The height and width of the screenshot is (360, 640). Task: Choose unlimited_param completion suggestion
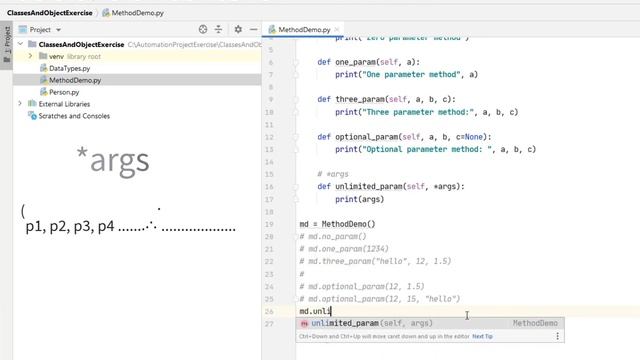tap(430, 323)
